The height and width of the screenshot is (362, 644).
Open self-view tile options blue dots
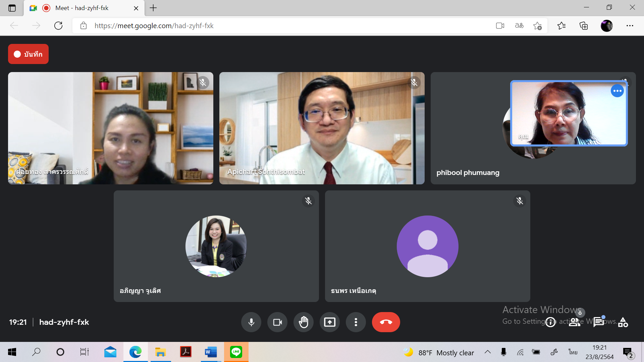point(617,91)
